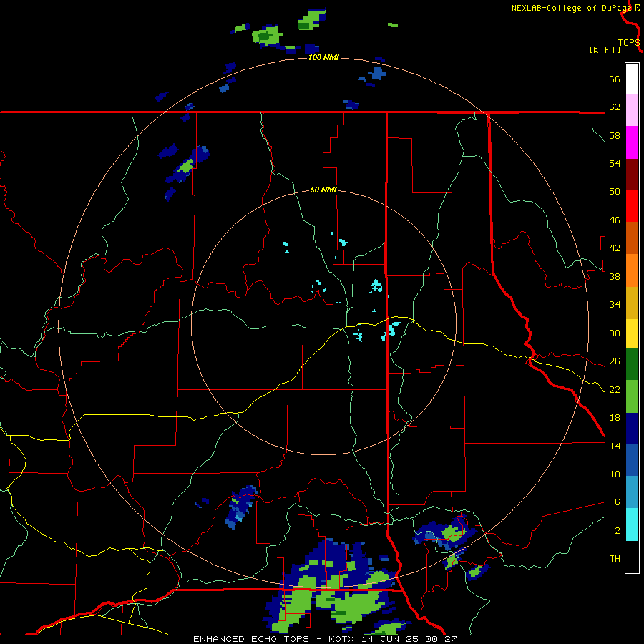Click the magenta legend swatch
This screenshot has width=644, height=644.
coord(632,142)
